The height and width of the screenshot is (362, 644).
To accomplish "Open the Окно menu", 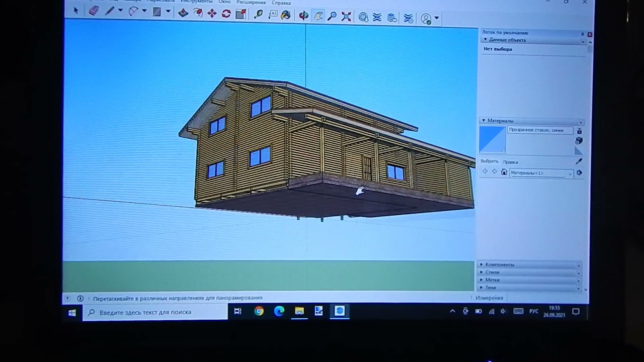I will pyautogui.click(x=224, y=2).
